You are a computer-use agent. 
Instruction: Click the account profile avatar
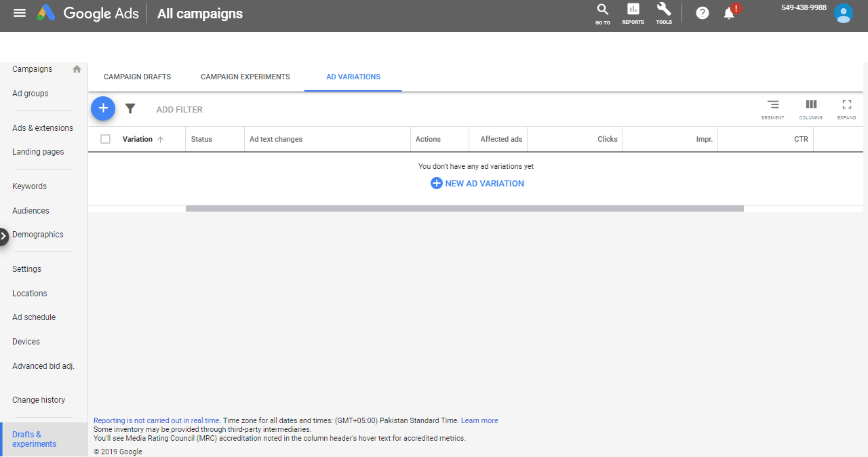843,14
